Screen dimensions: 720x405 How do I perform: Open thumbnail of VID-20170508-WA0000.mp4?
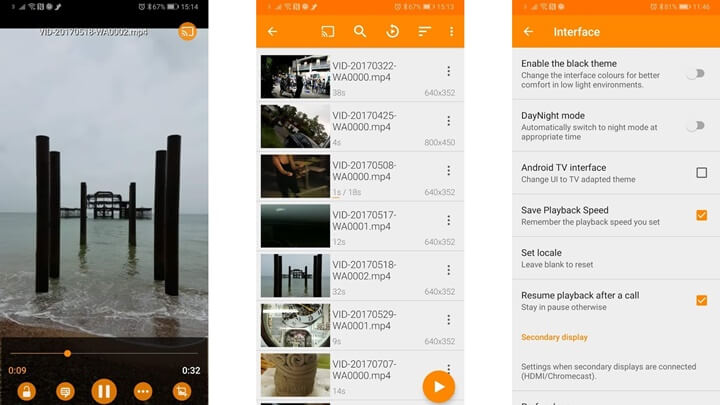[295, 176]
